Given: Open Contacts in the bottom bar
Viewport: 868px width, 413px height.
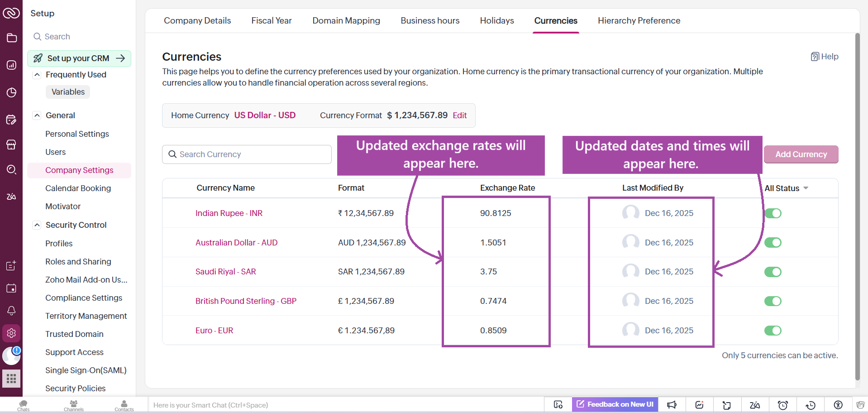Looking at the screenshot, I should click(x=124, y=405).
